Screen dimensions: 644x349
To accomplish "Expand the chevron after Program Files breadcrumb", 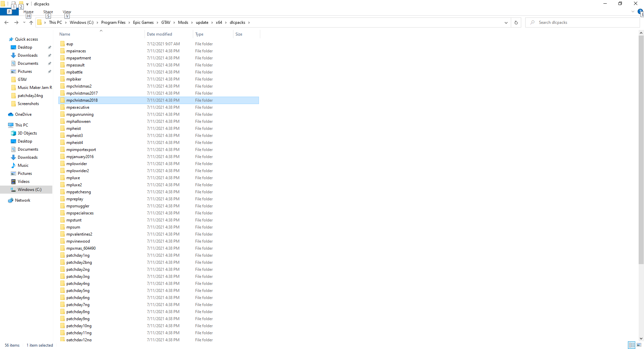I will (129, 22).
